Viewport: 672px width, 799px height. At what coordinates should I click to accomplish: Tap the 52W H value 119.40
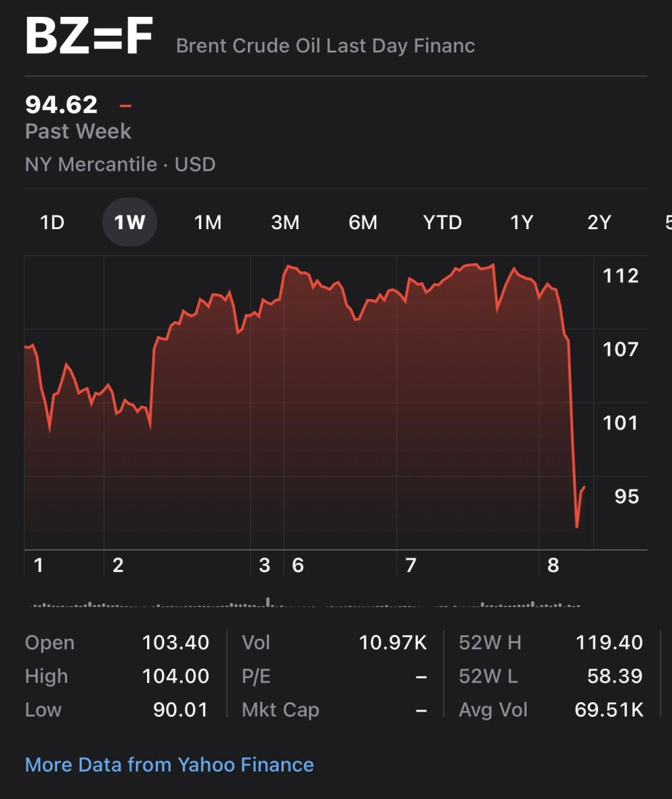click(x=609, y=643)
